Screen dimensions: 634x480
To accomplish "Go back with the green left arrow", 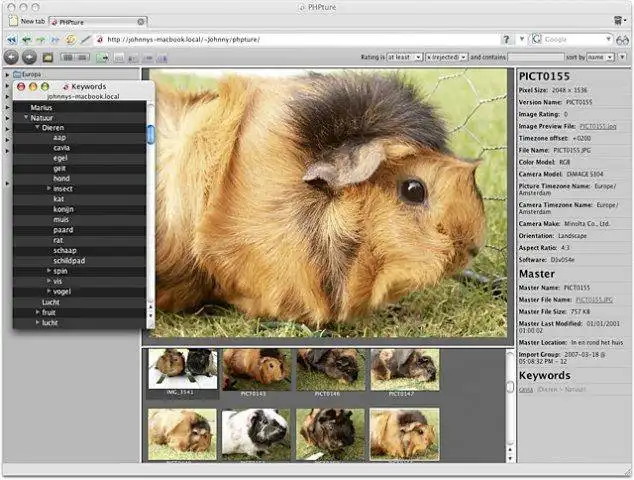I will tap(27, 40).
